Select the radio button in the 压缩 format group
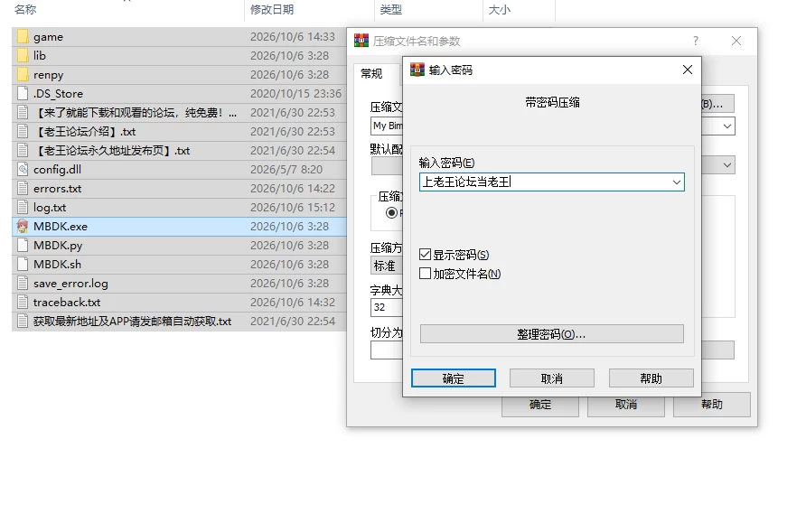Screen dimensions: 806x532 coord(391,213)
